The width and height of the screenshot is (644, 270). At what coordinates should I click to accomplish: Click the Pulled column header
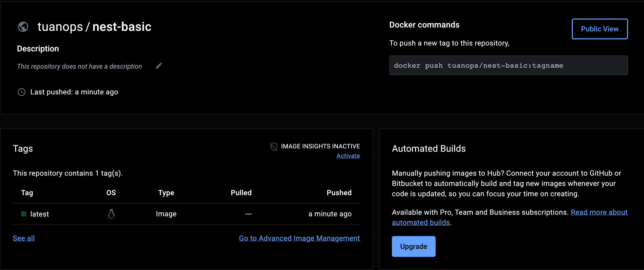pos(241,193)
